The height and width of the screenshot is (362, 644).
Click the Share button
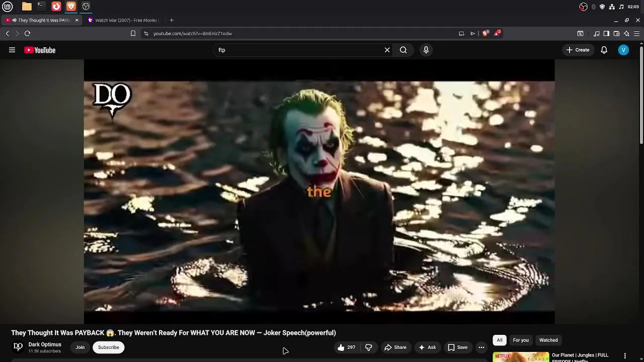point(395,347)
